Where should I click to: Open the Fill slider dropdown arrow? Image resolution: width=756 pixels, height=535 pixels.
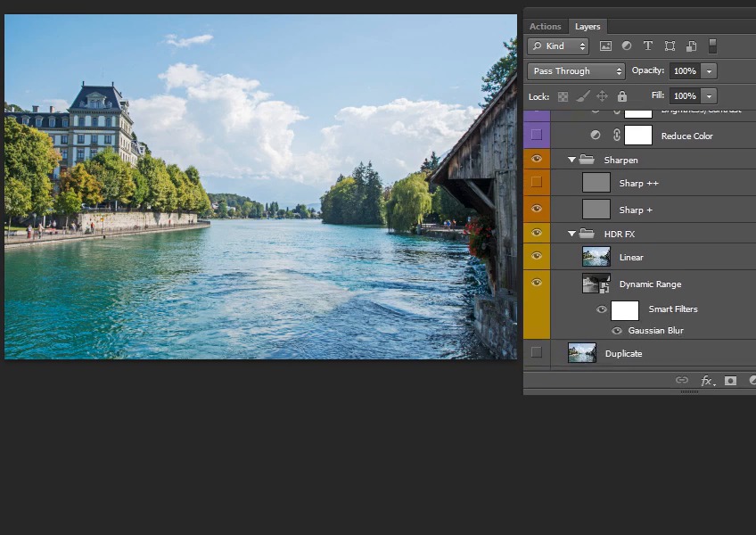[709, 96]
